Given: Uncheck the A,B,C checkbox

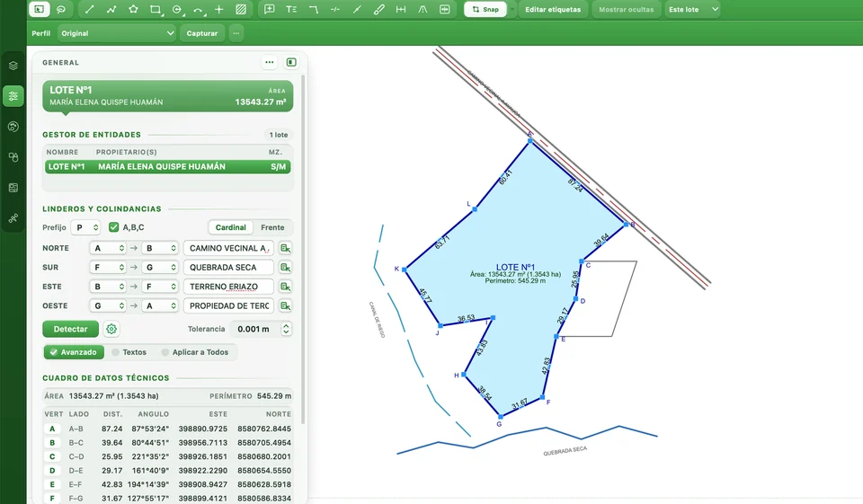Looking at the screenshot, I should (x=114, y=227).
